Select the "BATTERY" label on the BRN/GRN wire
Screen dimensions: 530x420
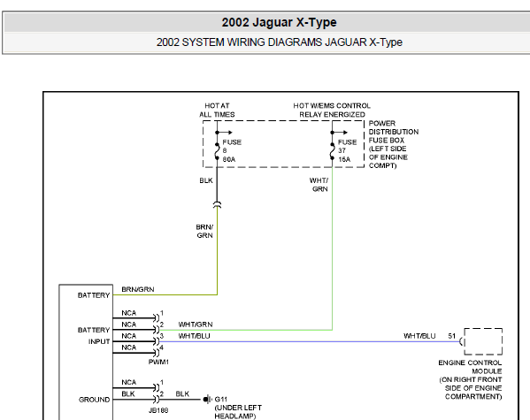94,295
